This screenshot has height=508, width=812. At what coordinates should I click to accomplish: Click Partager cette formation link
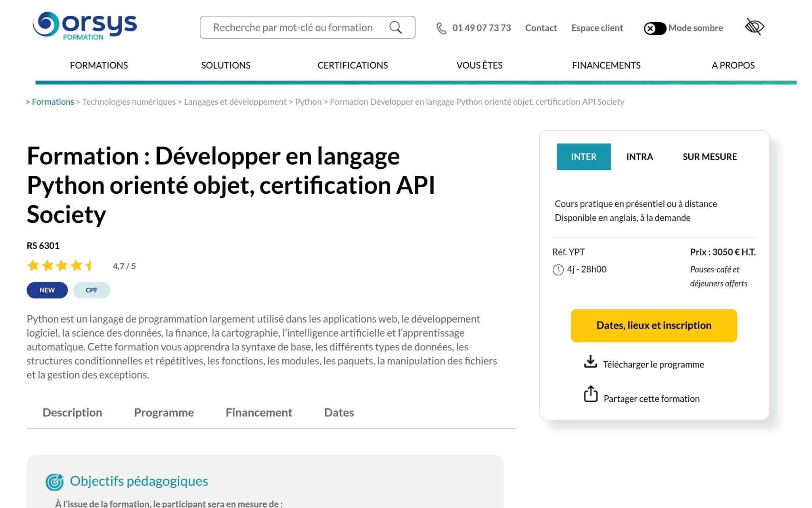click(x=651, y=398)
